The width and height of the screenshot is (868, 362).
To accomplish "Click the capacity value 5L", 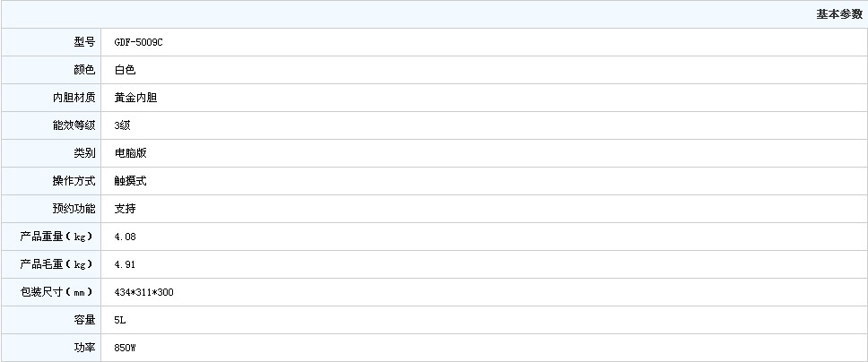I will (120, 320).
